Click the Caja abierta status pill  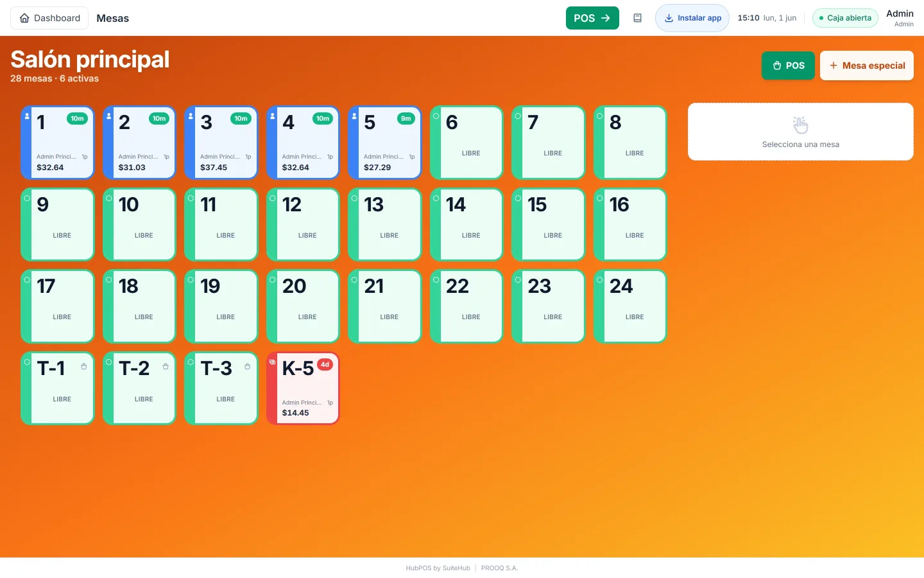[845, 18]
